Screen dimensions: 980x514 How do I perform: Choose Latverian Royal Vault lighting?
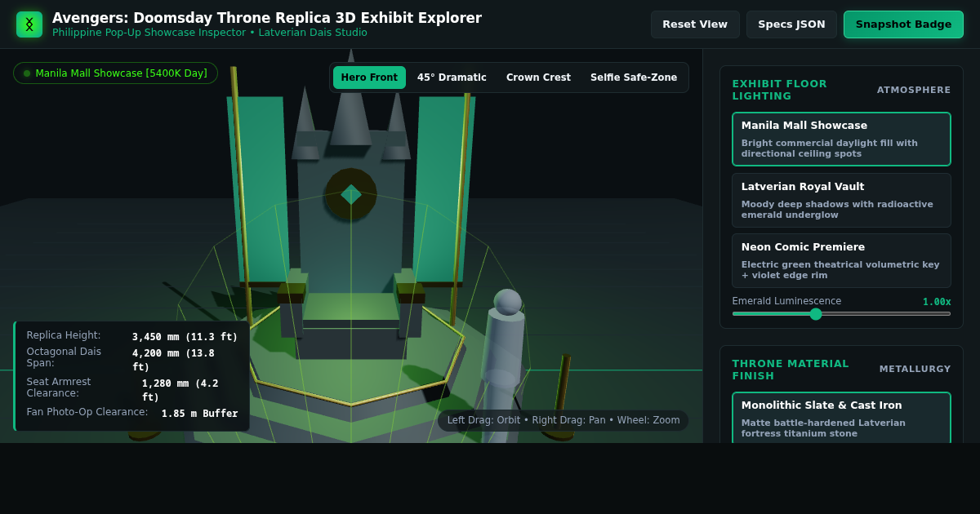[841, 200]
